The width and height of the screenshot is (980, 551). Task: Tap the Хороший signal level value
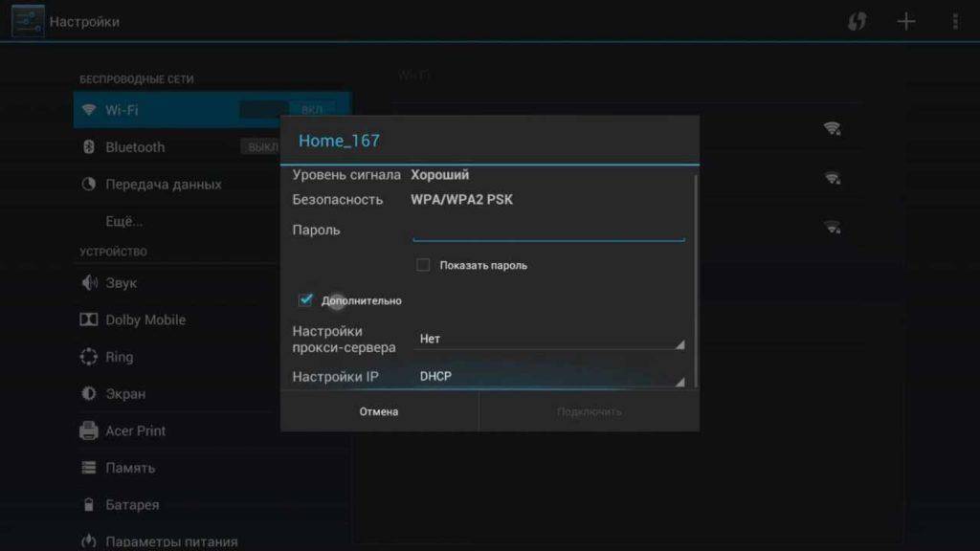click(440, 175)
